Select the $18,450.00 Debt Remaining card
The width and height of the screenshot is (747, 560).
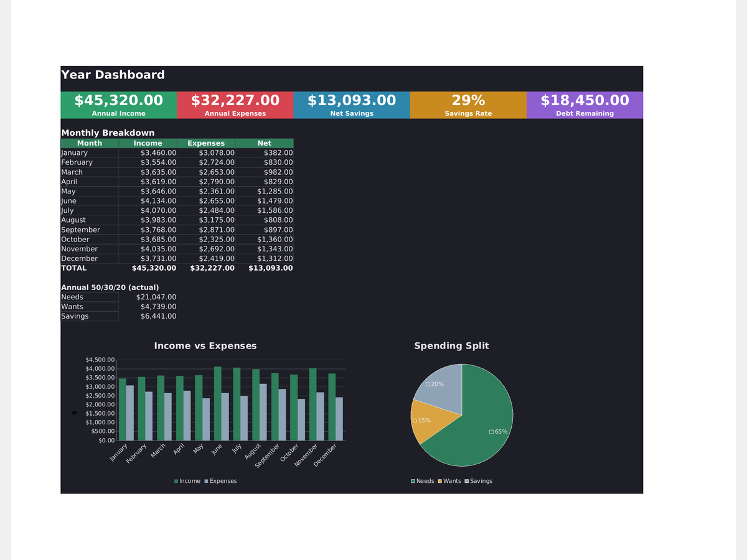pos(585,105)
